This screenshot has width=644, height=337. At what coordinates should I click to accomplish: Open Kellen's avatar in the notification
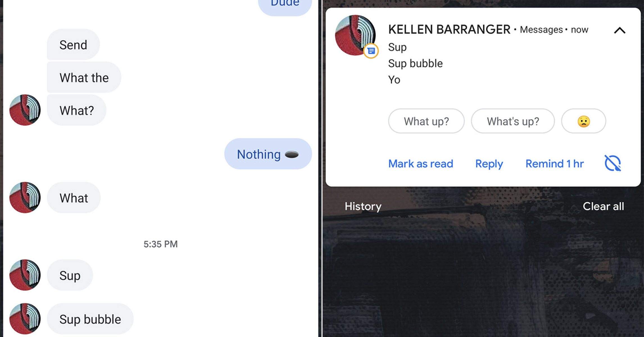[355, 35]
